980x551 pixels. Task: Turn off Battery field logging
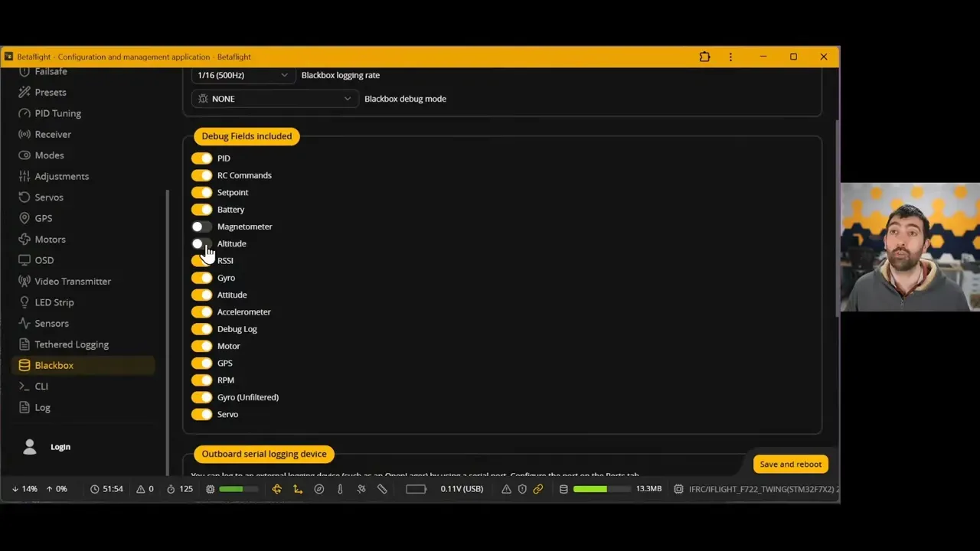point(202,210)
